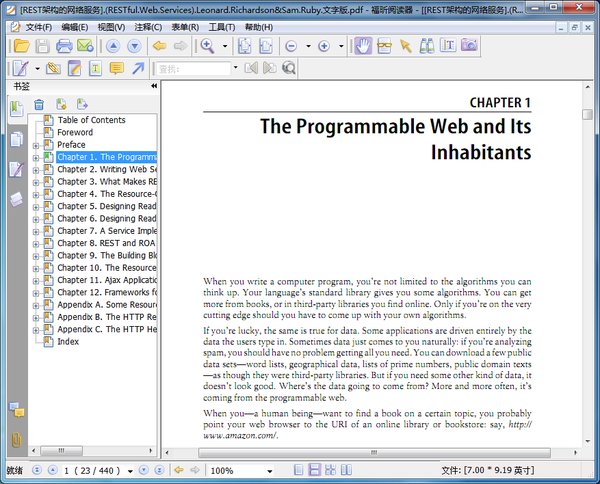Image resolution: width=600 pixels, height=484 pixels.
Task: Open the search magnifier icon next to find
Action: point(289,68)
